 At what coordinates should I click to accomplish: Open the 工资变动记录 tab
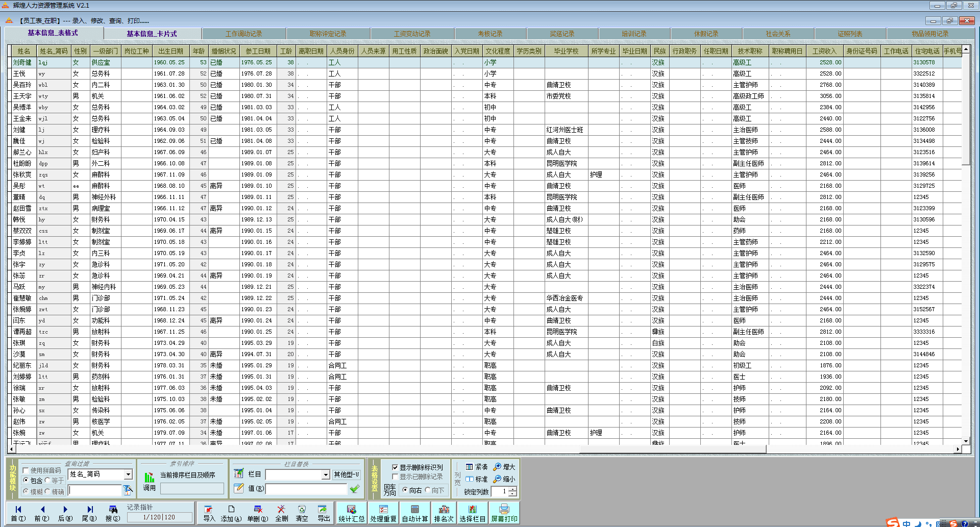click(412, 34)
